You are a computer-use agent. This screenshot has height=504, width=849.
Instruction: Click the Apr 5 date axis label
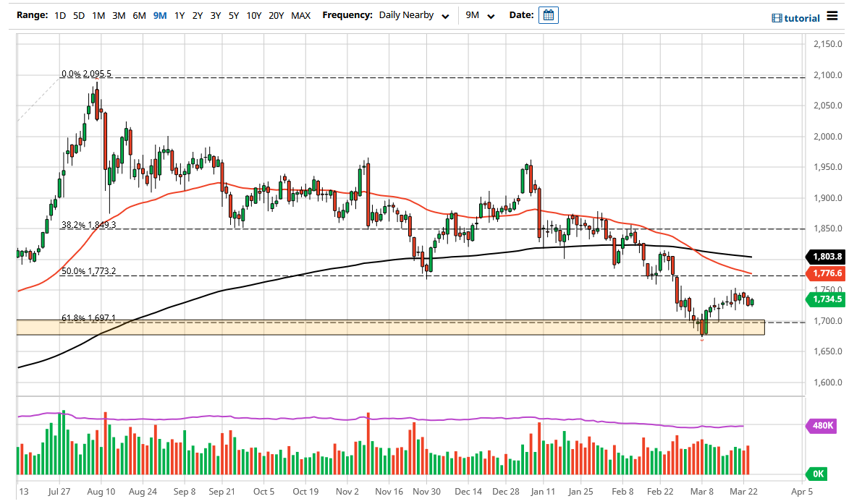pyautogui.click(x=801, y=492)
